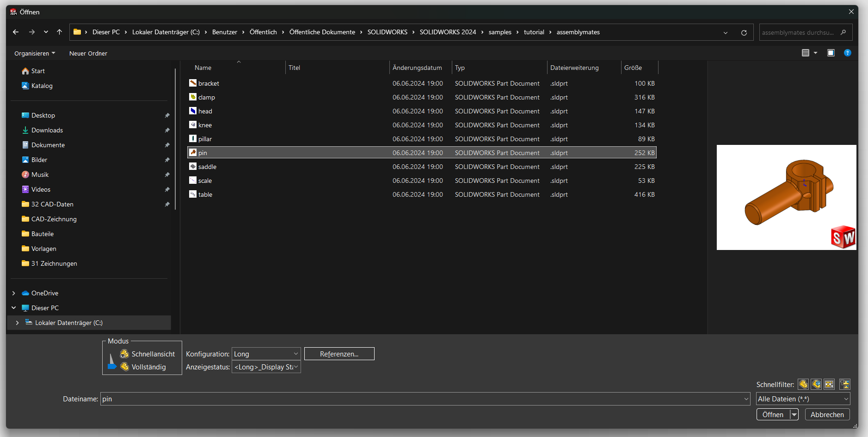Filter the file list to parts only

pos(803,384)
